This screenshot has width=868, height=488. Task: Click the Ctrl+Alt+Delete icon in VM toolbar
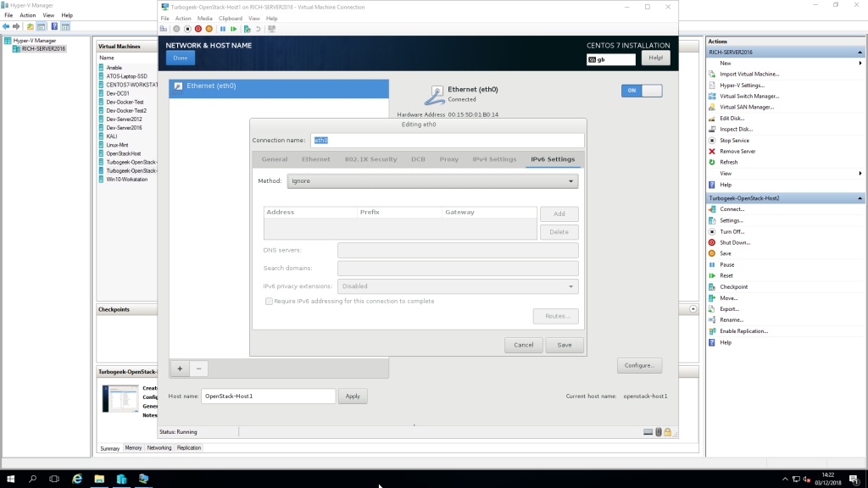[165, 29]
